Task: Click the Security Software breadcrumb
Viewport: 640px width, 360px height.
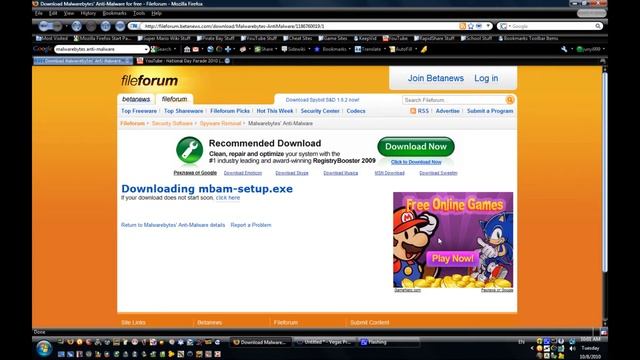Action: [x=172, y=123]
